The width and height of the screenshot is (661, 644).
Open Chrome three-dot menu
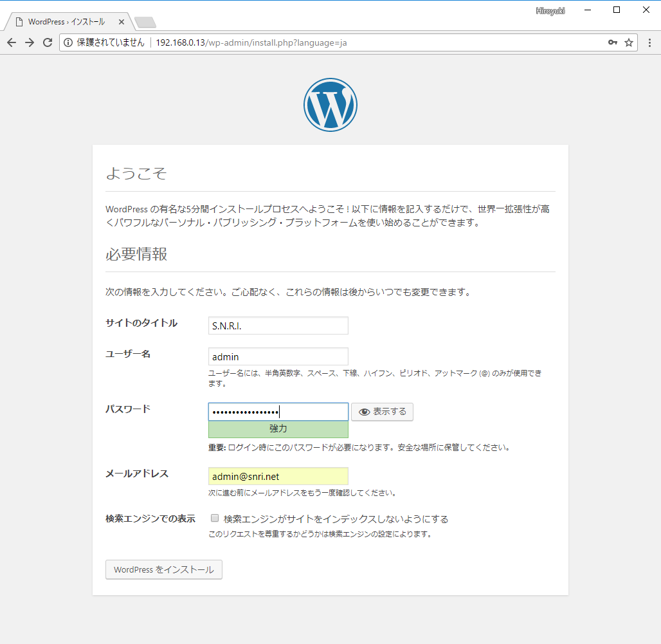click(649, 42)
